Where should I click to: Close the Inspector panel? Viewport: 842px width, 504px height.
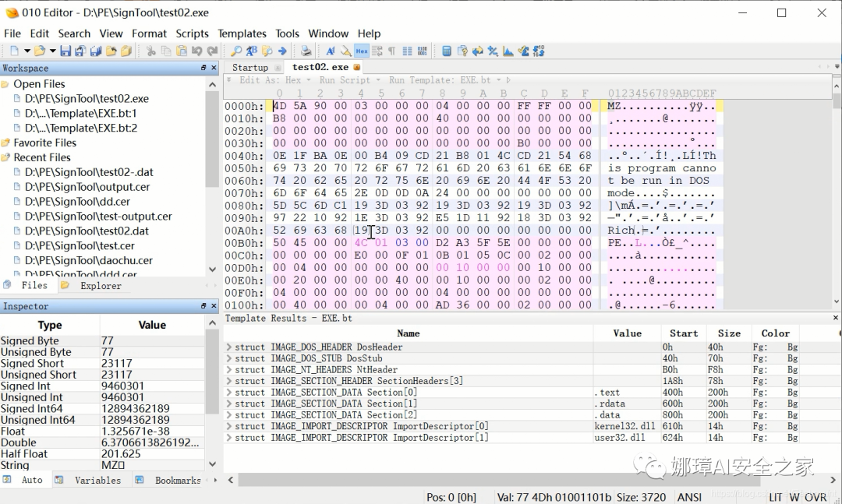pos(214,306)
